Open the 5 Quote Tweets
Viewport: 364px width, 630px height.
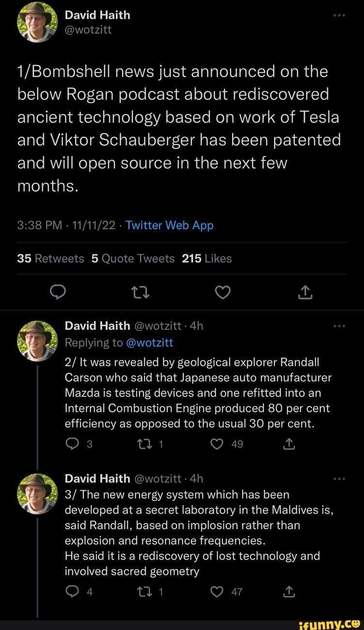(133, 258)
